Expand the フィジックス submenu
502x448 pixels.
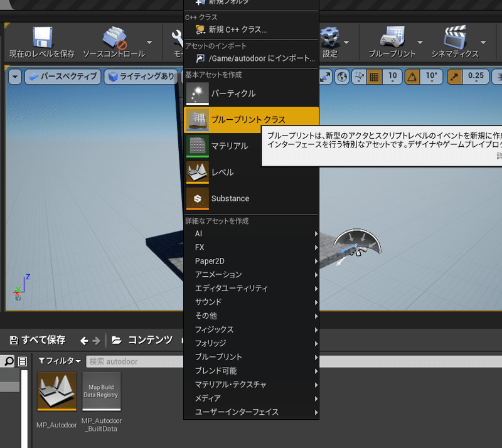pyautogui.click(x=252, y=329)
